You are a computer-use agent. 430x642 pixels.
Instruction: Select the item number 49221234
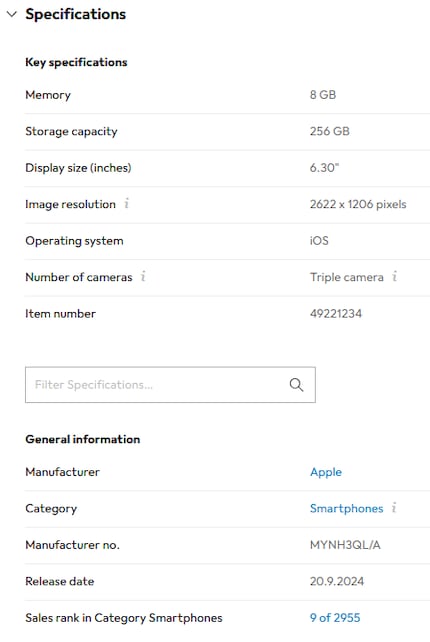coord(336,314)
